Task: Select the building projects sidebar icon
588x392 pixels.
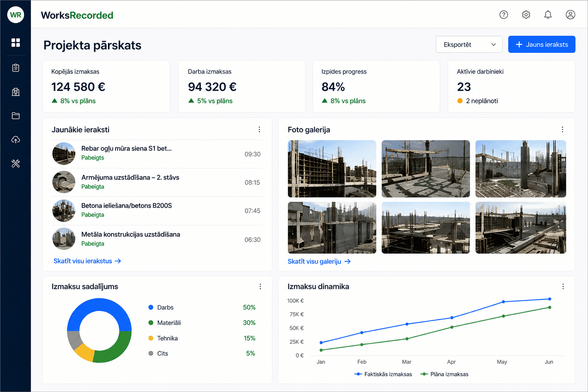Action: [x=16, y=92]
